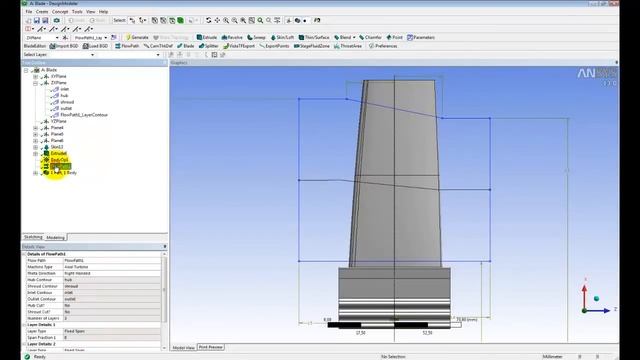
Task: Select FlowPath1_LayerContour in the tree
Action: coord(84,115)
